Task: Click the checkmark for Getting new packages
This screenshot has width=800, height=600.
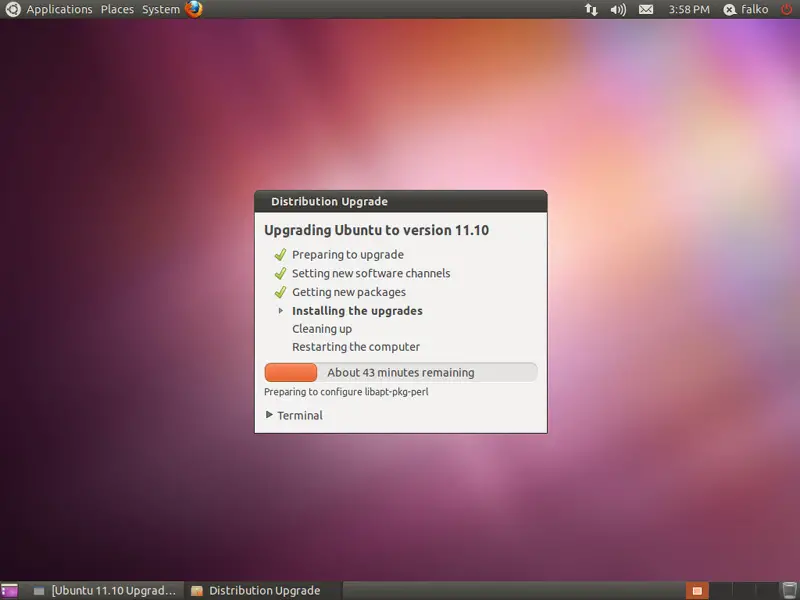Action: [x=280, y=292]
